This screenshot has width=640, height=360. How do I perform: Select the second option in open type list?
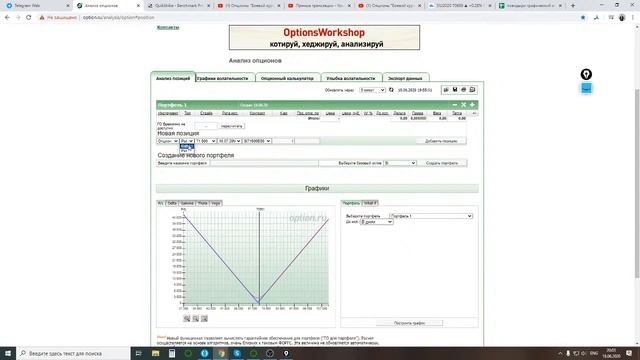187,151
